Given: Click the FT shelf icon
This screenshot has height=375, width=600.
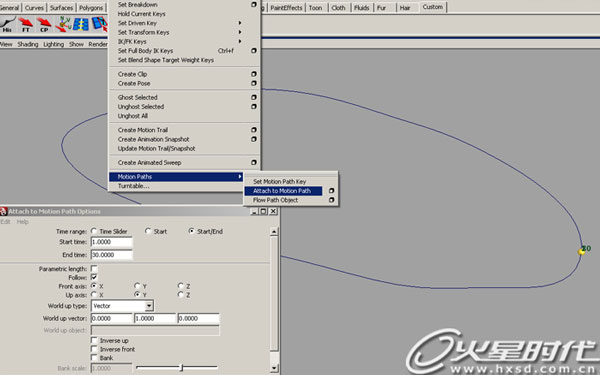Looking at the screenshot, I should coord(26,24).
